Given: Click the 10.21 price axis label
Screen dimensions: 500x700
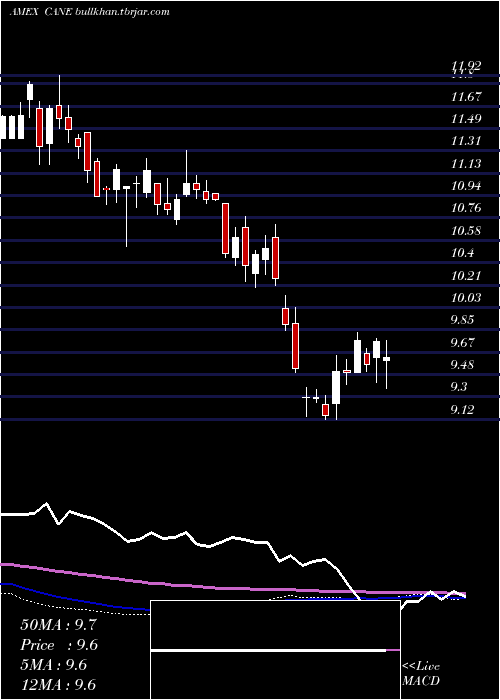Looking at the screenshot, I should tap(467, 275).
